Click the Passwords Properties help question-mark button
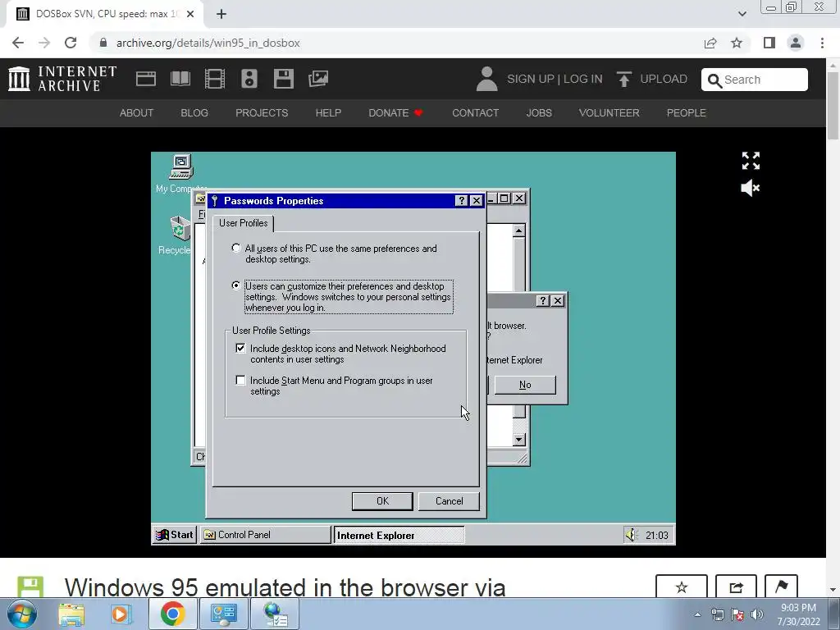The height and width of the screenshot is (630, 840). coord(461,200)
